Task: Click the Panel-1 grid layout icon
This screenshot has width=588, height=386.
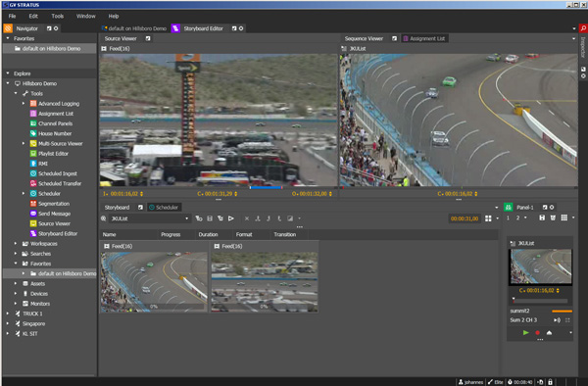Action: (564, 217)
